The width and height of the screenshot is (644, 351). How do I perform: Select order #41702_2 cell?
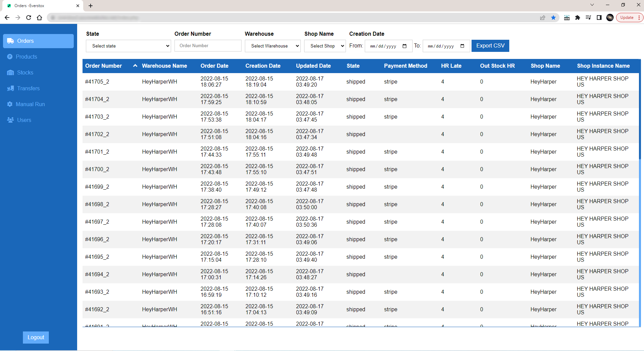(x=97, y=134)
